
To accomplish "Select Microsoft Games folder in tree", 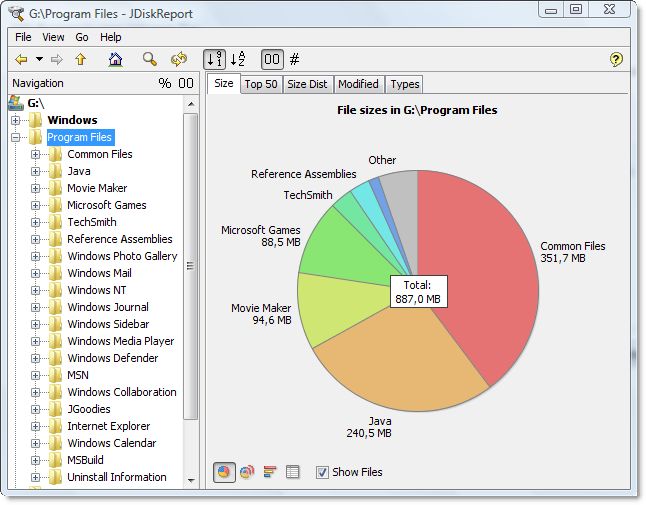I will (106, 205).
